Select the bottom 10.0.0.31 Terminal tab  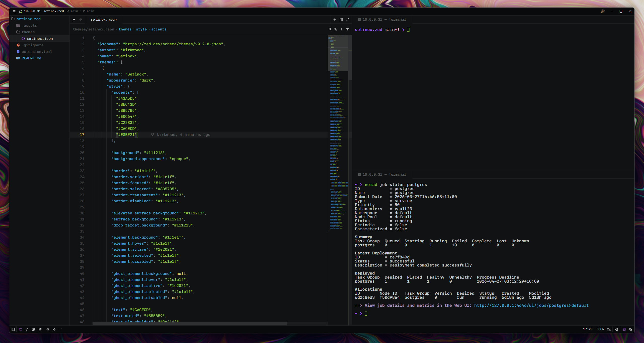pos(382,175)
